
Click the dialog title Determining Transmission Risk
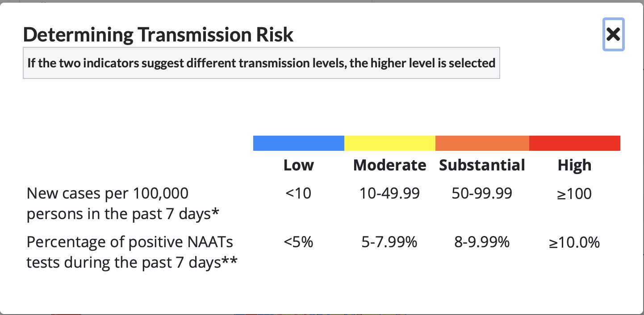158,35
